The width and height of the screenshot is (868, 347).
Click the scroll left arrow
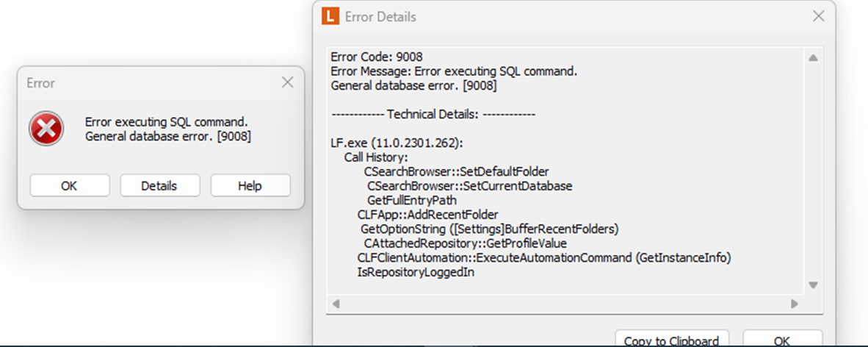coord(335,304)
